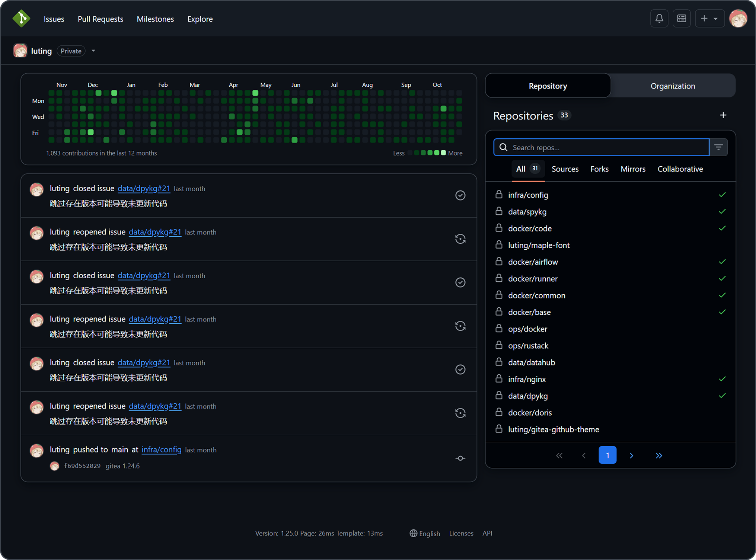Click brightest green legend square near More
The image size is (756, 560).
[443, 153]
